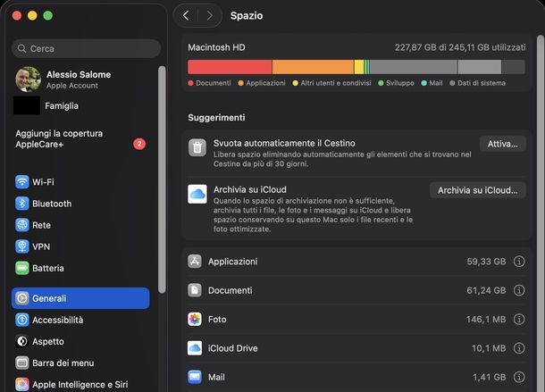Image resolution: width=545 pixels, height=392 pixels.
Task: Open the Bluetooth settings icon
Action: pos(22,204)
